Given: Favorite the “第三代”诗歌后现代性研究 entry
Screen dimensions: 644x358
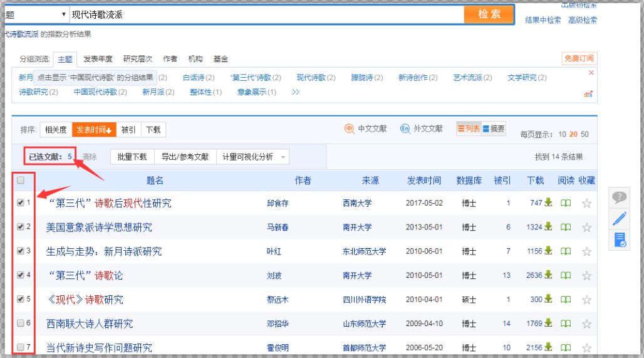Looking at the screenshot, I should click(x=587, y=203).
